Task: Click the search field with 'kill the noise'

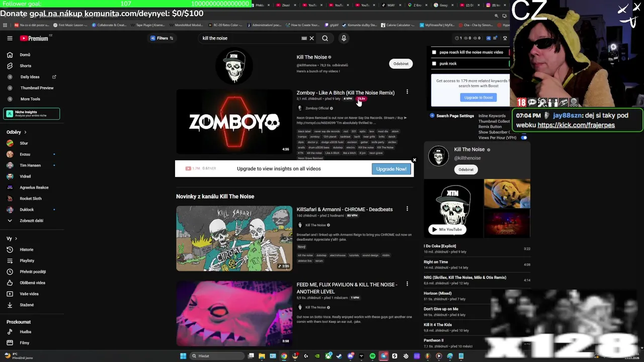Action: click(x=249, y=38)
